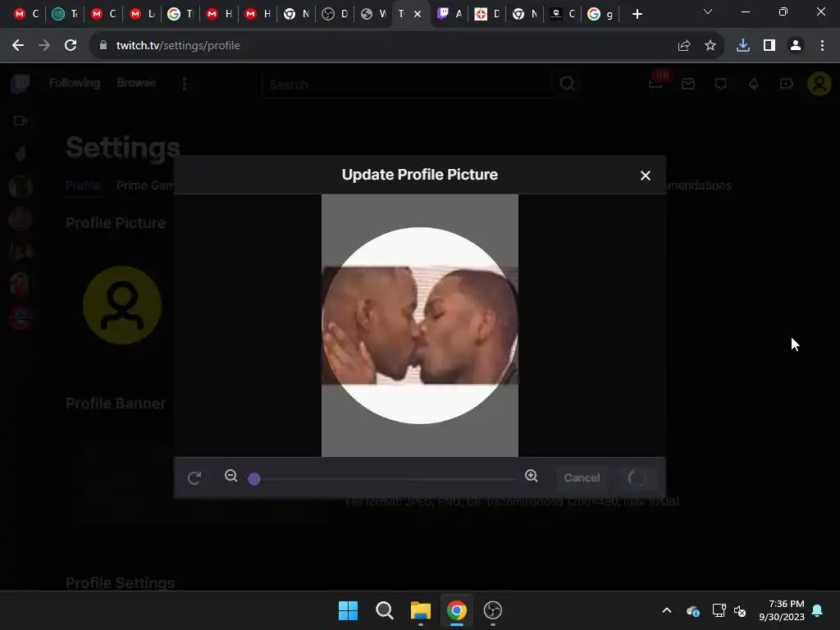Screen dimensions: 840x630
Task: Open the Chrome three-dot menu
Action: pyautogui.click(x=822, y=46)
